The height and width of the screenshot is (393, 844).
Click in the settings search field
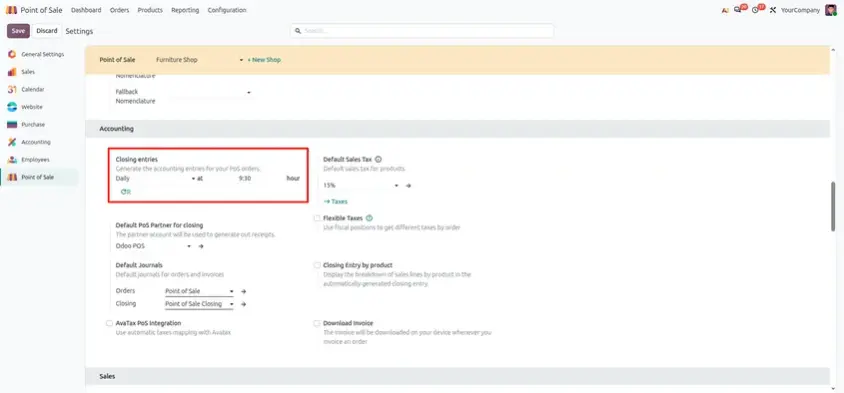[x=422, y=31]
